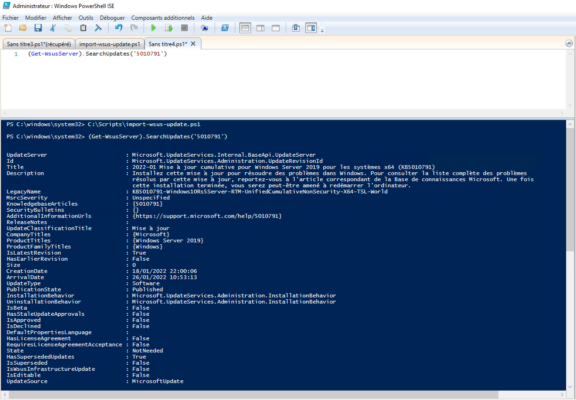Show script pane on right layout icon
The width and height of the screenshot is (576, 400).
260,28
